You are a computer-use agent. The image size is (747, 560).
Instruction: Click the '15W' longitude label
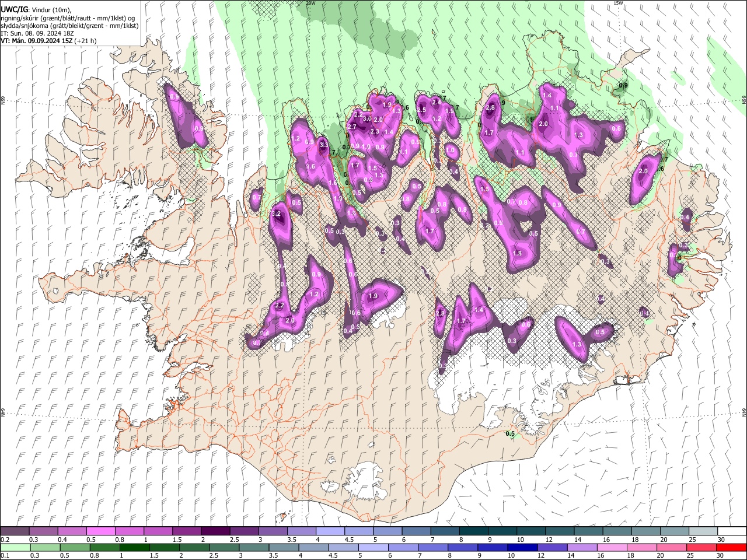(x=619, y=3)
